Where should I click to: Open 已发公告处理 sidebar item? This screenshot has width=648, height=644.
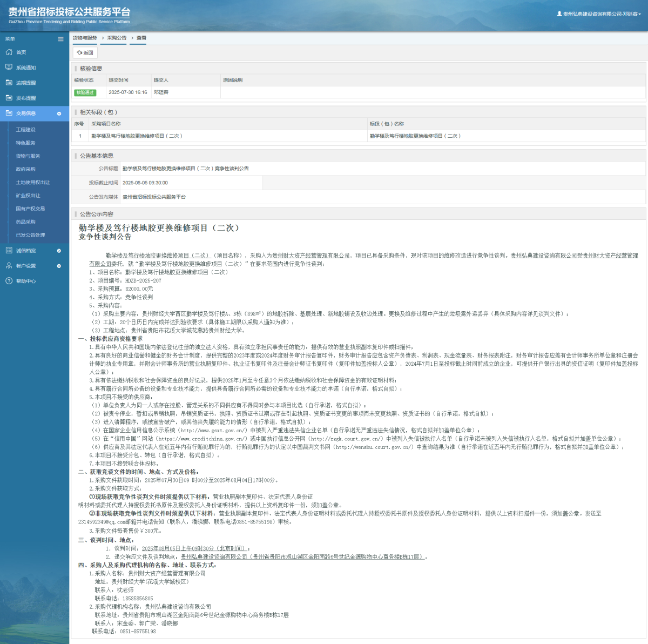click(x=30, y=235)
